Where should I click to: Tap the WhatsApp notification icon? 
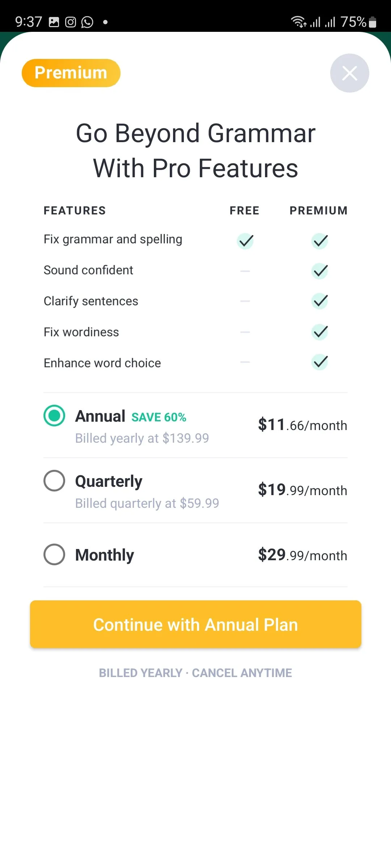[87, 22]
